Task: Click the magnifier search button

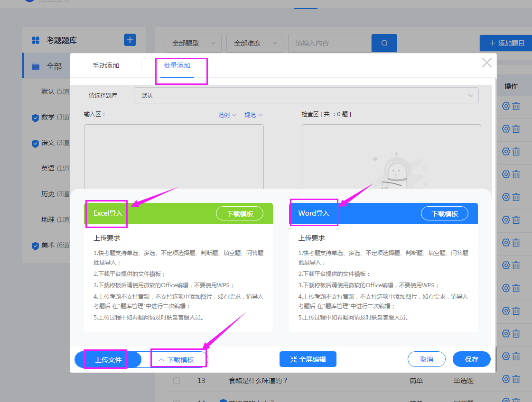Action: pyautogui.click(x=384, y=43)
